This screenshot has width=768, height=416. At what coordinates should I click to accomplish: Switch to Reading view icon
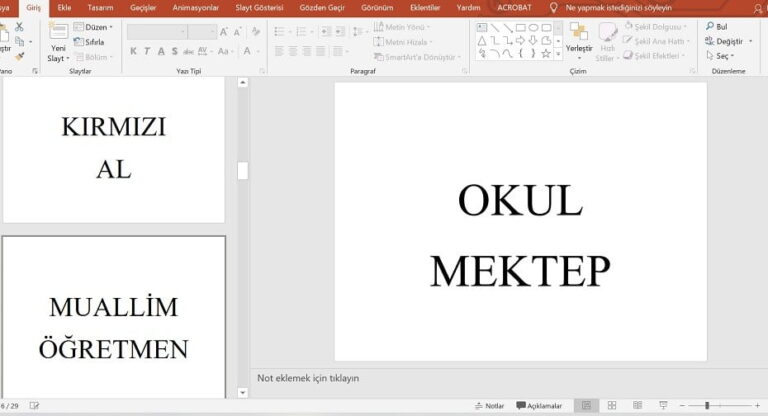[x=637, y=405]
